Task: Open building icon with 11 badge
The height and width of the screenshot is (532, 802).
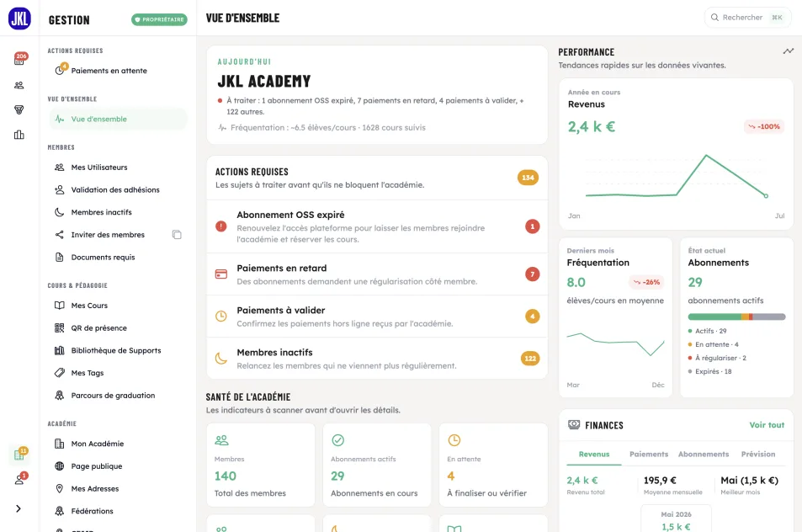Action: point(19,455)
